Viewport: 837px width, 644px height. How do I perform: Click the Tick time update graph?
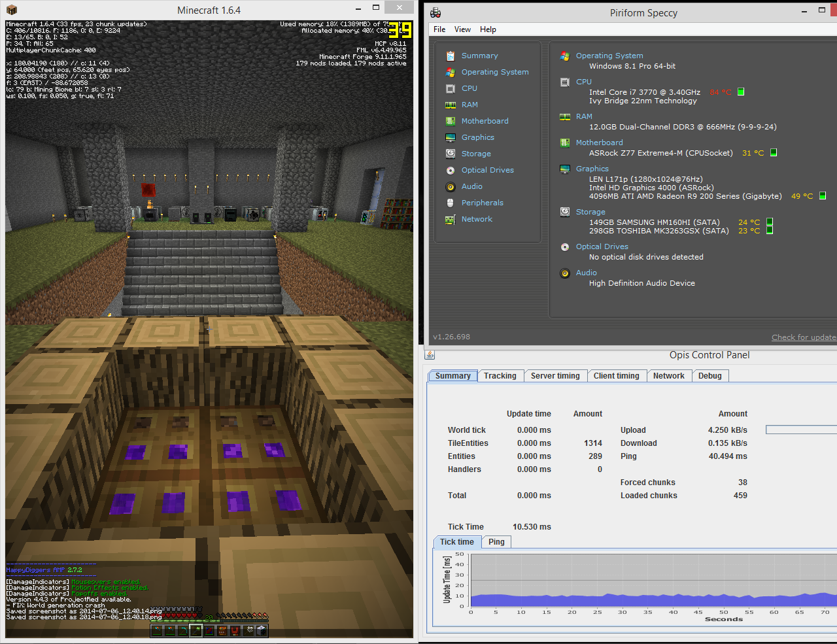pos(653,581)
